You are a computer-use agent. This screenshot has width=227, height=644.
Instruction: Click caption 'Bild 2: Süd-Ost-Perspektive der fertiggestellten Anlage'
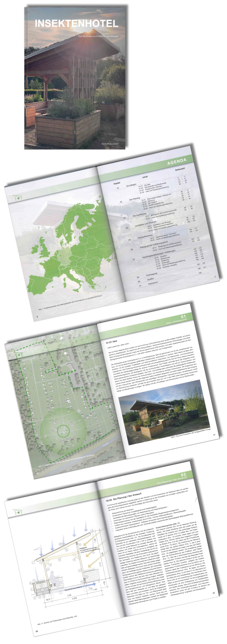(191, 433)
